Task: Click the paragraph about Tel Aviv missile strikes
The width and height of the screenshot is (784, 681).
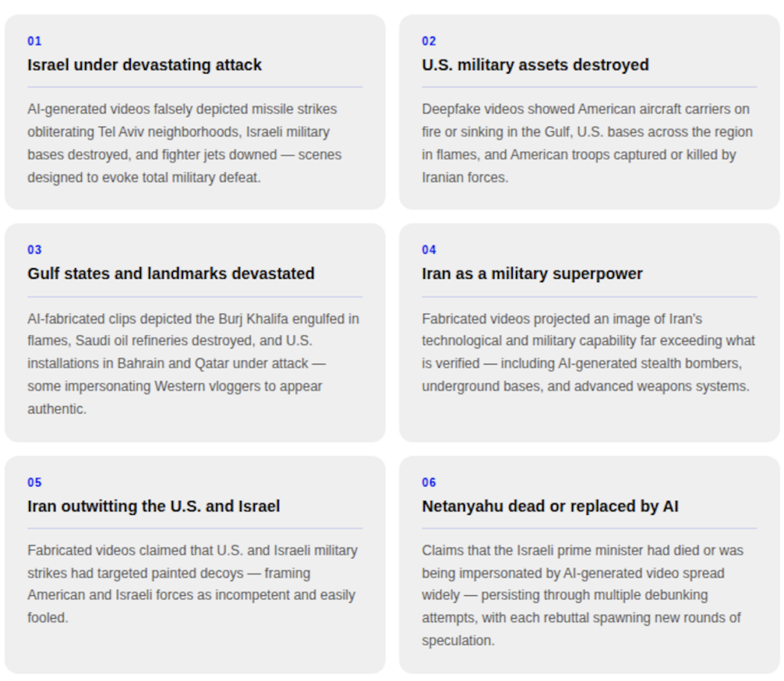Action: [185, 143]
